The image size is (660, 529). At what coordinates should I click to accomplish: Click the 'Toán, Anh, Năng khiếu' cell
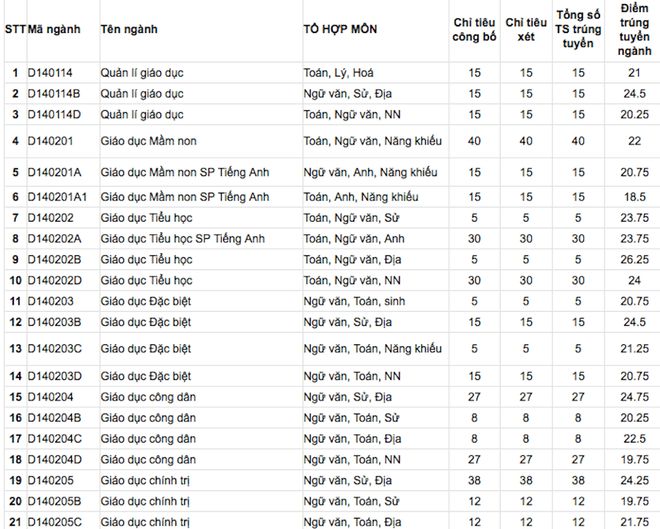click(x=360, y=197)
